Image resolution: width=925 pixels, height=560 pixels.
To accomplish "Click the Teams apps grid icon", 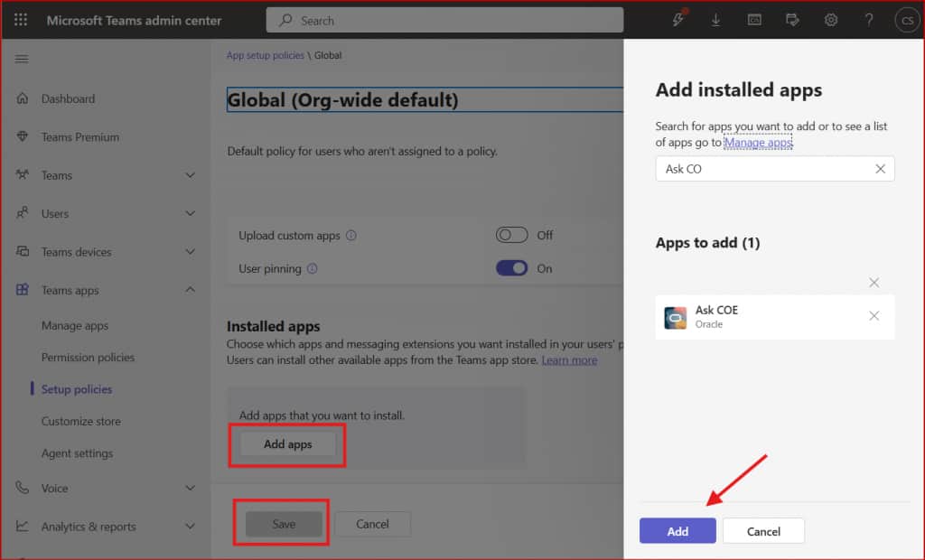I will pos(23,290).
